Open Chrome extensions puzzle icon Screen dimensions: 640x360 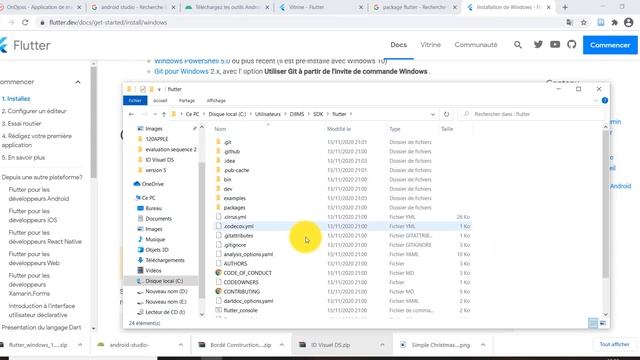614,22
